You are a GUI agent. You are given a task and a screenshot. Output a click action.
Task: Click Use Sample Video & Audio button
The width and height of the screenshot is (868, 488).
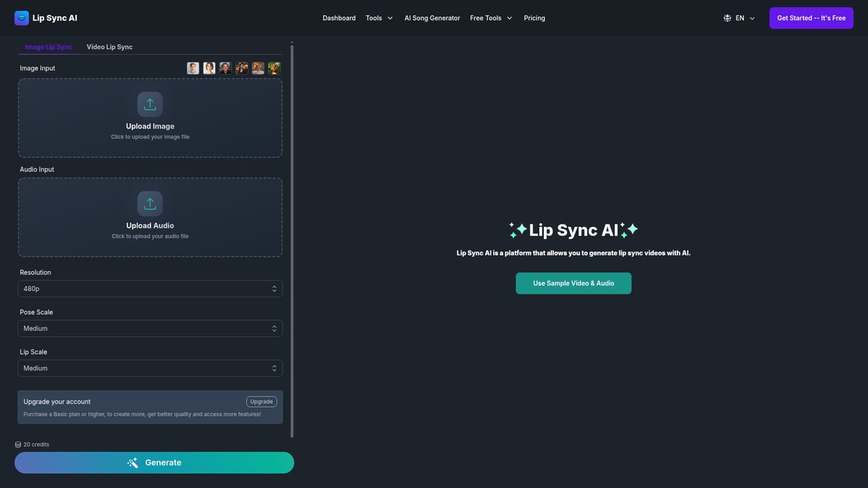click(574, 283)
